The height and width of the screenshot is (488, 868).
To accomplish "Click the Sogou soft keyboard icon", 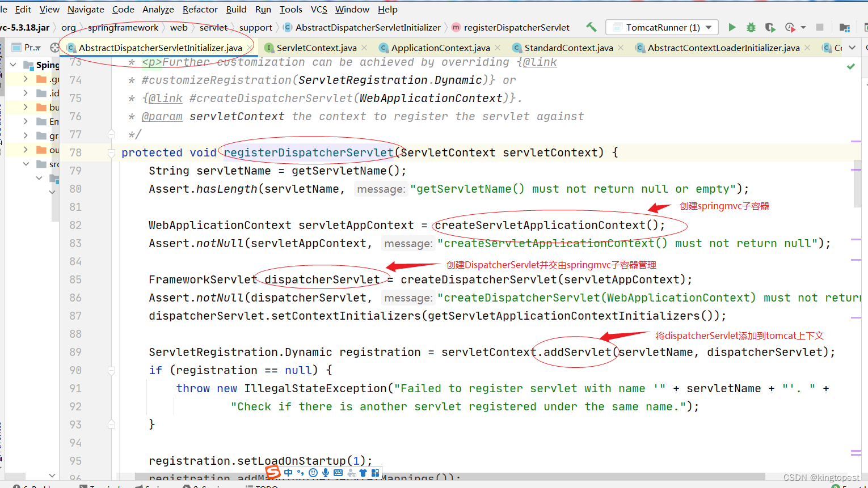I will (x=338, y=473).
